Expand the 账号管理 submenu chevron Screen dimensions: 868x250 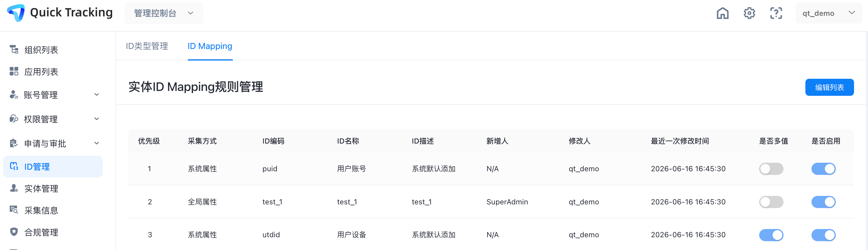point(97,95)
